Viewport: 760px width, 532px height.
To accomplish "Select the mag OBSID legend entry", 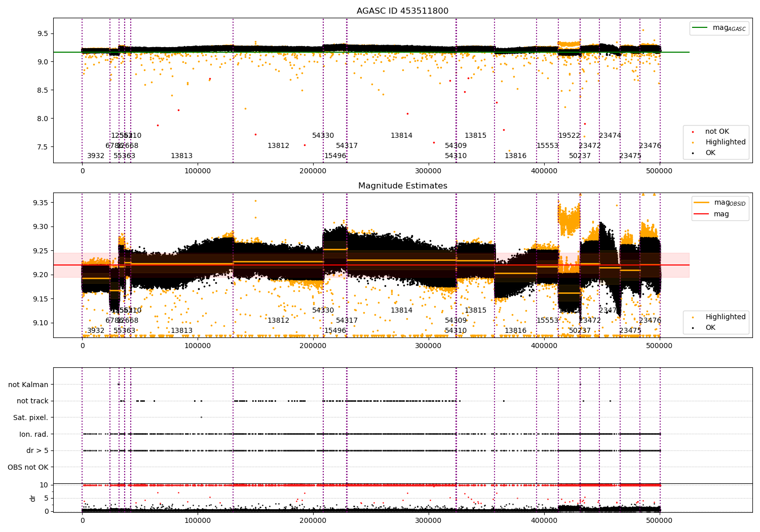I will click(720, 203).
